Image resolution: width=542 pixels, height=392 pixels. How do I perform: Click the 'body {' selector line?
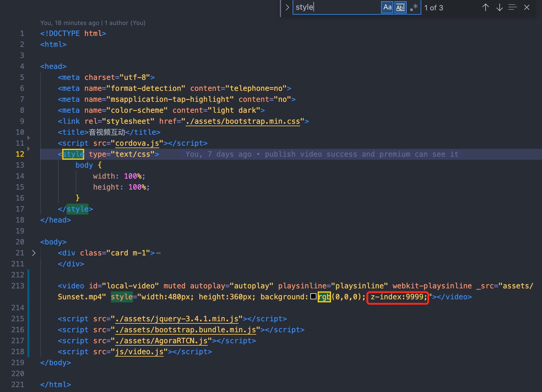pyautogui.click(x=89, y=165)
